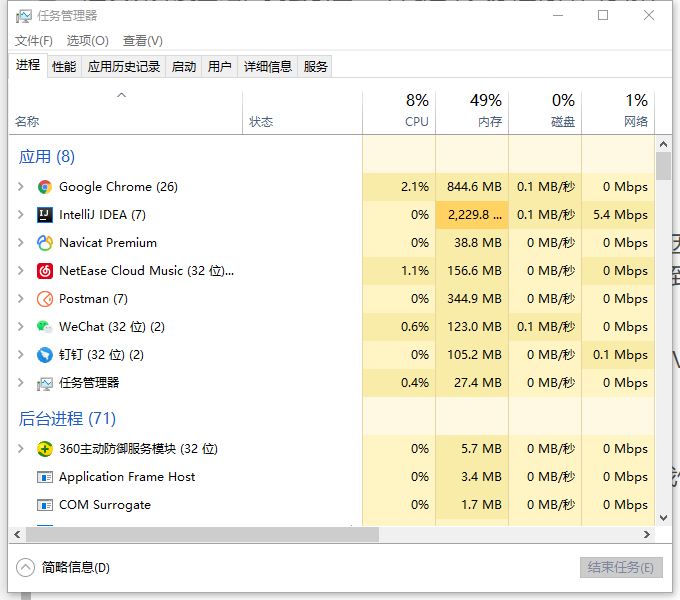Click the IntelliJ IDEA process icon
This screenshot has width=680, height=600.
pos(45,215)
